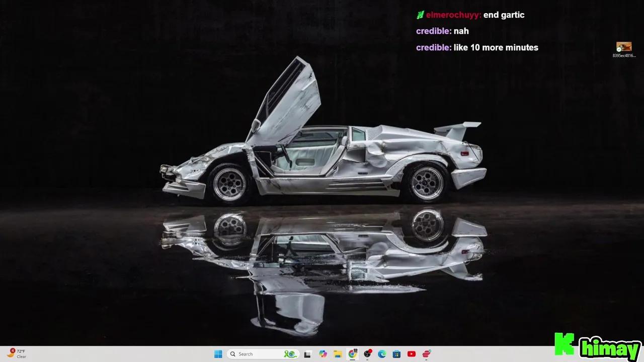Click the green badge beside elmerochuyy
The height and width of the screenshot is (362, 644).
[x=420, y=15]
